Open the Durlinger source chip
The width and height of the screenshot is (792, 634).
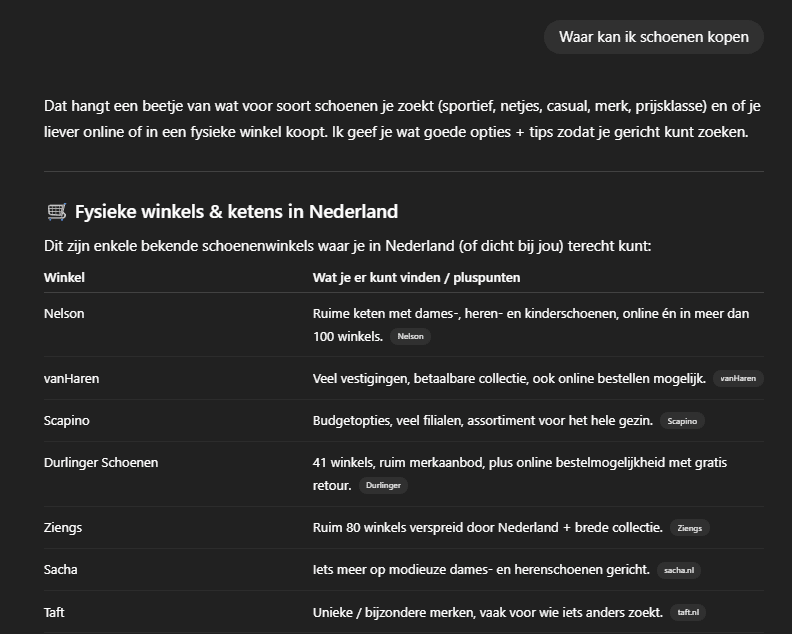[x=383, y=486]
